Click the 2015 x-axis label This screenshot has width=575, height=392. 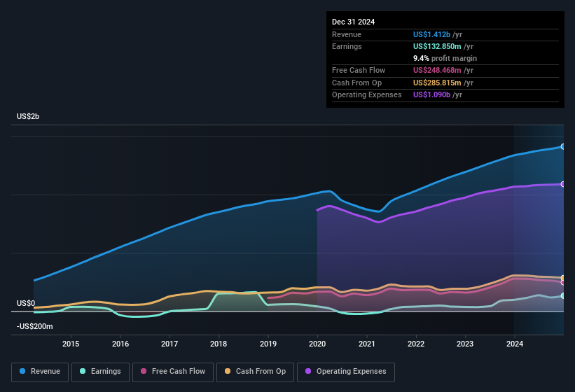pyautogui.click(x=71, y=344)
